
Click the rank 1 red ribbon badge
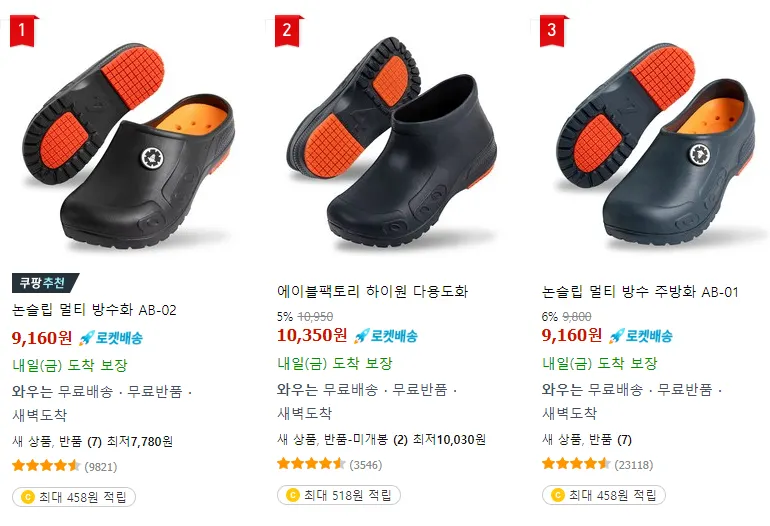point(23,31)
